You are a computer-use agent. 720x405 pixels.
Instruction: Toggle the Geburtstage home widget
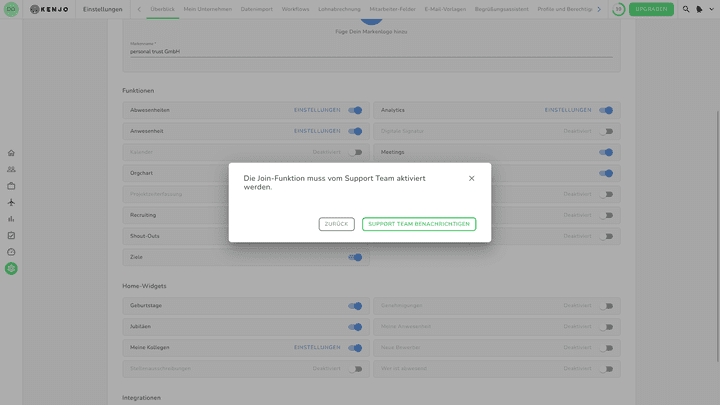[x=355, y=306]
